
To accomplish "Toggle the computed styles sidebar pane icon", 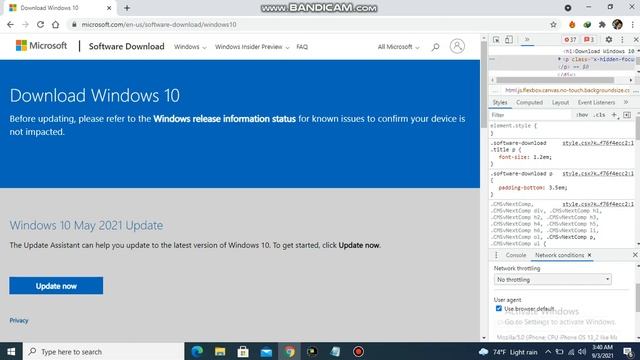I will click(x=627, y=115).
